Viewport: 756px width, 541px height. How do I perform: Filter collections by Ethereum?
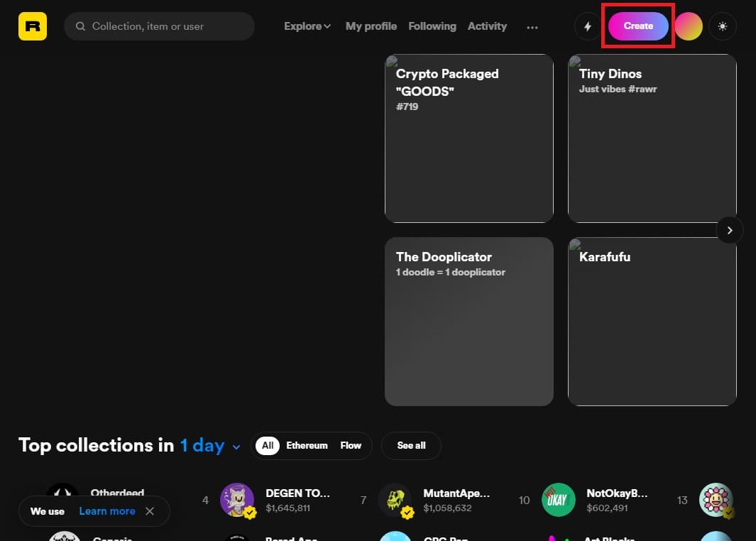[x=307, y=446]
